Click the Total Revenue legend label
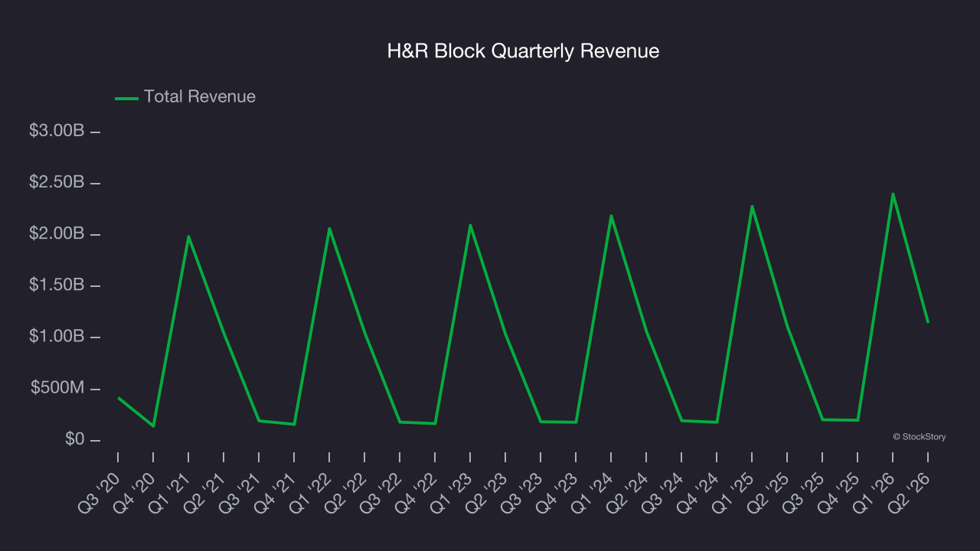 pos(200,97)
